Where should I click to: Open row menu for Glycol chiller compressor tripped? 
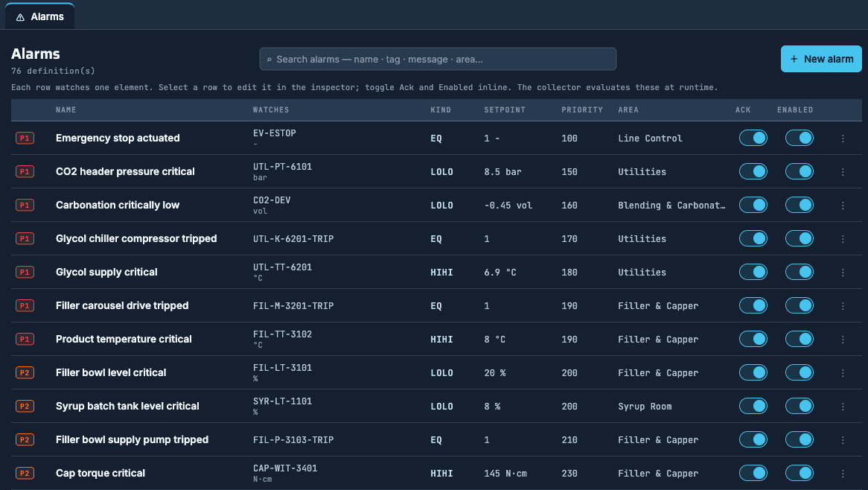click(843, 238)
